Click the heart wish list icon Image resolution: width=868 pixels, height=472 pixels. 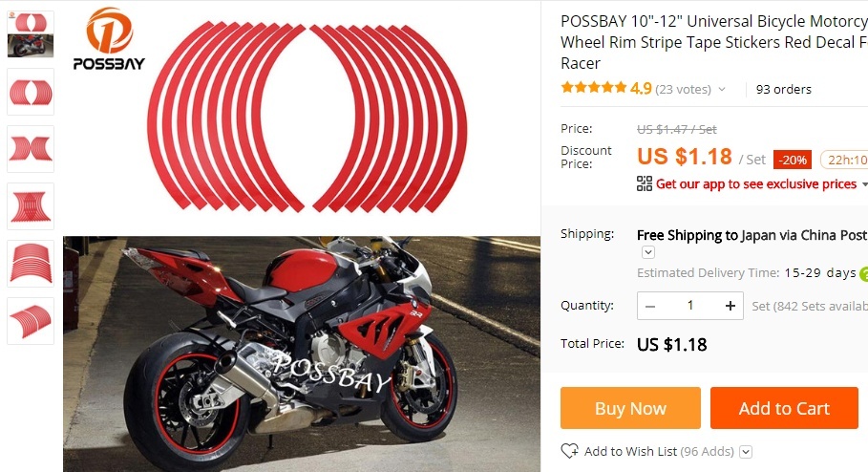[570, 451]
